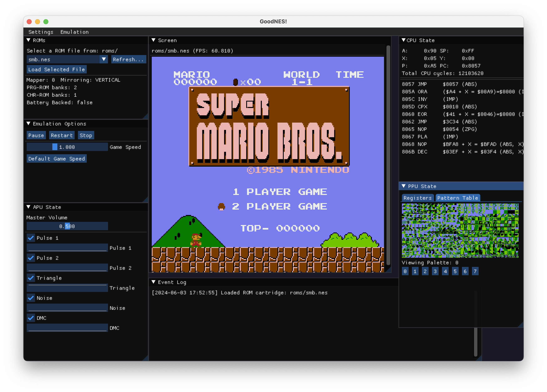Collapse the APU State panel

[29, 207]
